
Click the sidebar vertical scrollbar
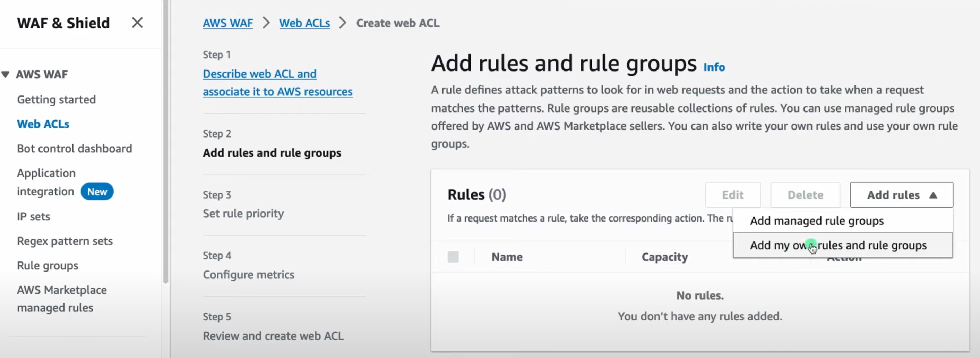coord(165,141)
